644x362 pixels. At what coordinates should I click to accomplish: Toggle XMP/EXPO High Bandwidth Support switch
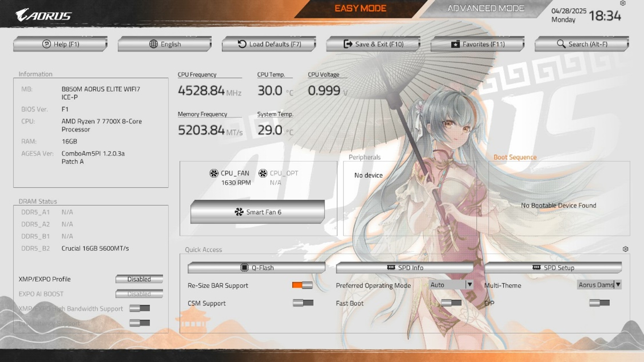tap(140, 308)
